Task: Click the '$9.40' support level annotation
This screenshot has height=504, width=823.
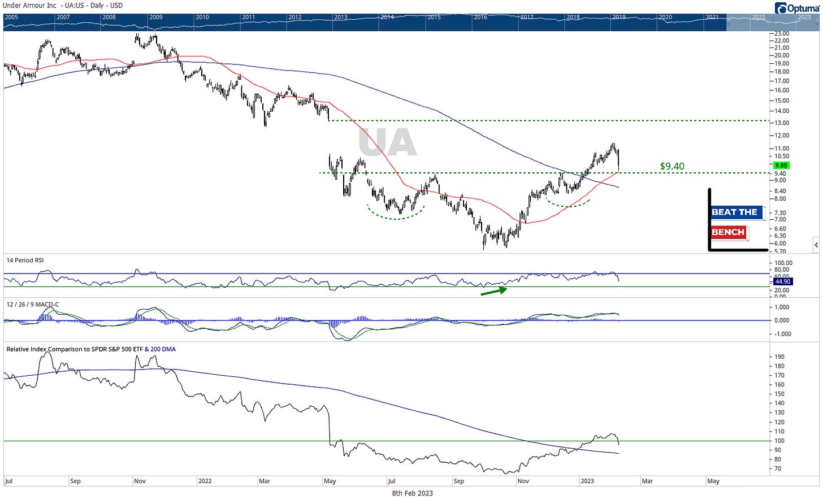Action: (x=672, y=166)
